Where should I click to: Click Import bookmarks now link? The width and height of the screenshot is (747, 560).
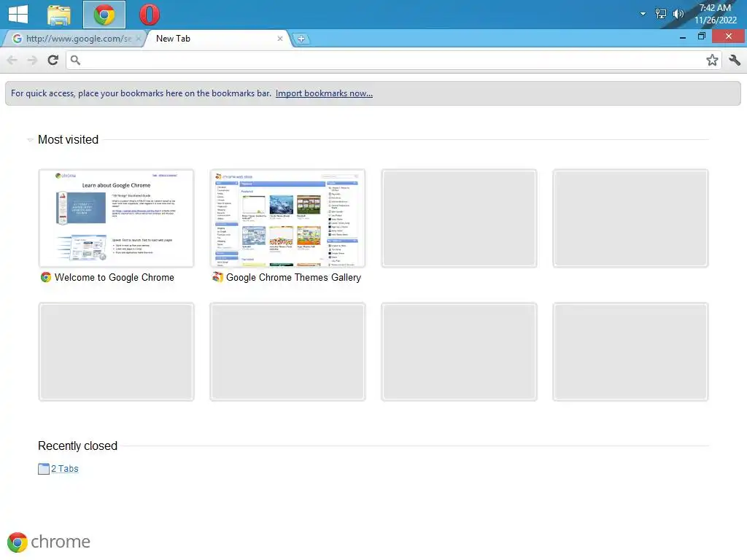(x=324, y=93)
